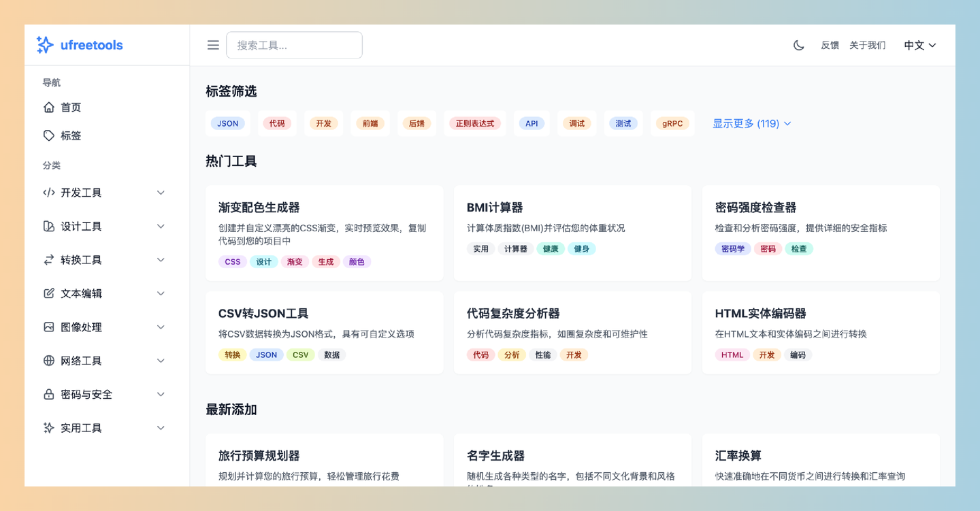This screenshot has width=980, height=511.
Task: Click the ufreetools logo
Action: (79, 45)
